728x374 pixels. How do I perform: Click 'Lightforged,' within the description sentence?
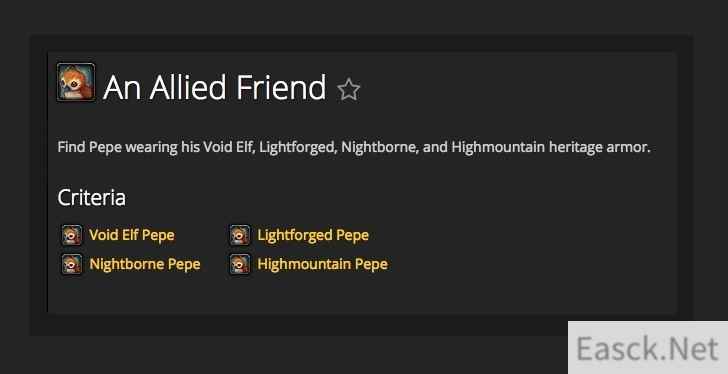298,148
